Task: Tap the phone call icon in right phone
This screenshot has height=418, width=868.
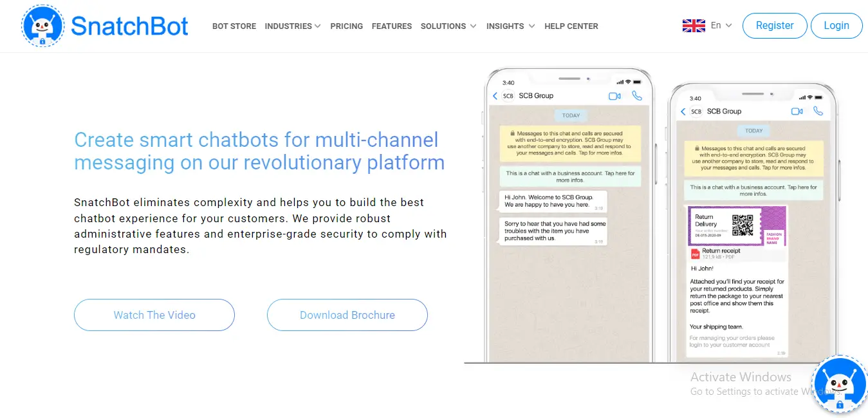Action: (818, 111)
